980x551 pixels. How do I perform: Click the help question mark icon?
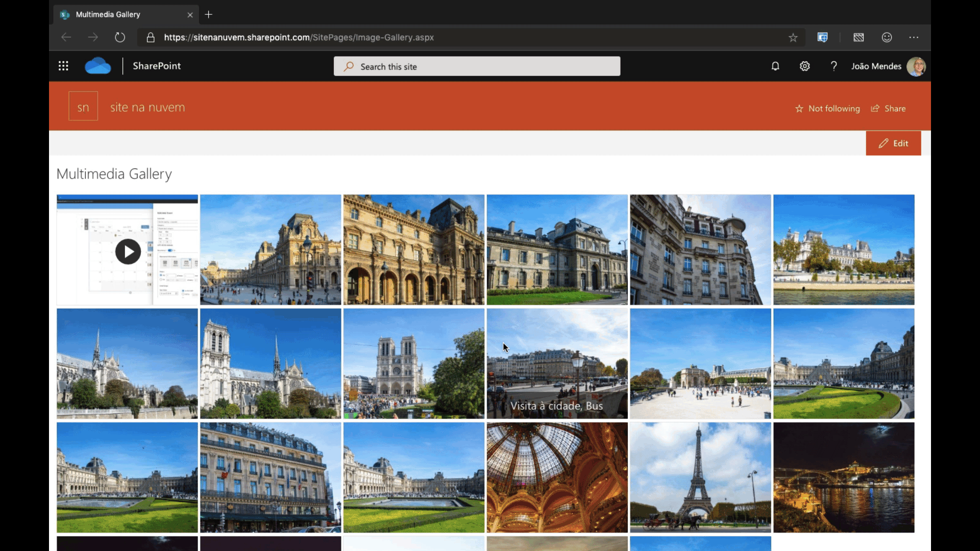pos(834,65)
